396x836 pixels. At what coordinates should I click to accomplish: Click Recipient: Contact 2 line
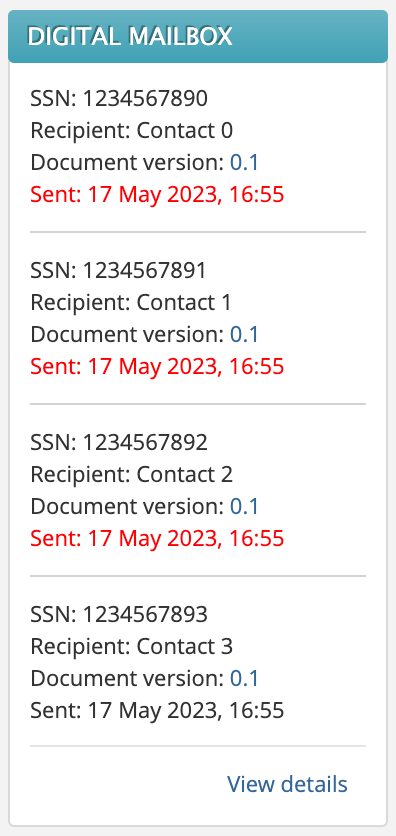pos(132,475)
